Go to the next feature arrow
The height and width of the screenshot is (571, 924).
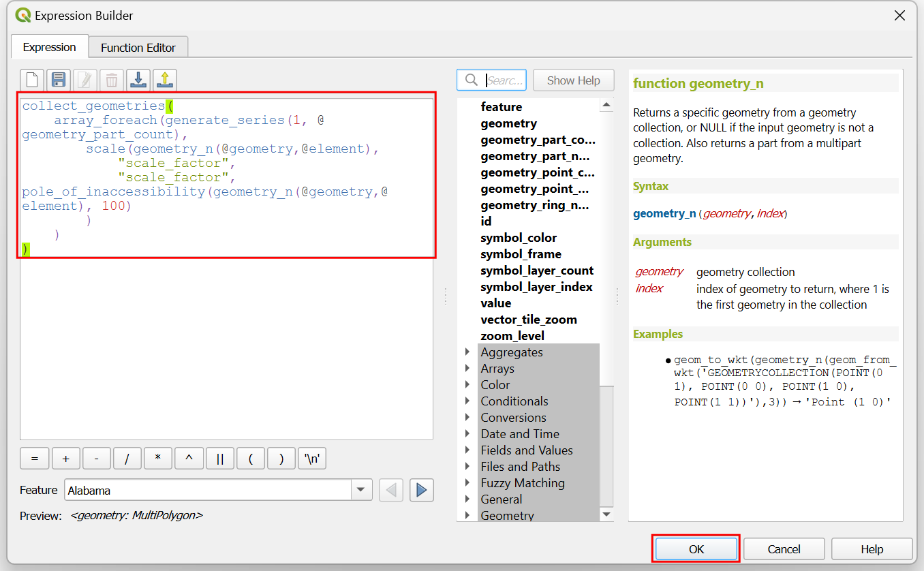422,490
